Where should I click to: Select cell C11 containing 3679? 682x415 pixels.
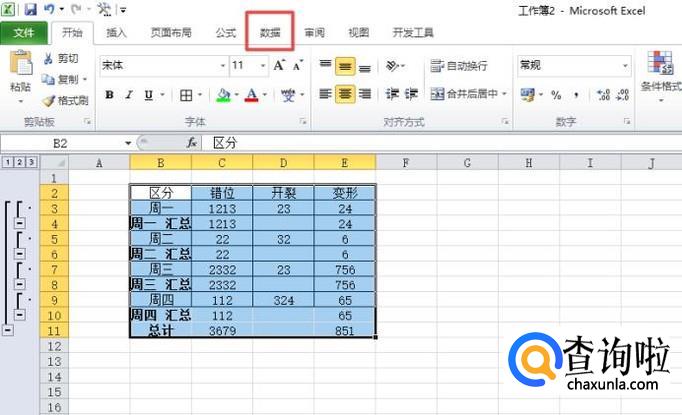(x=222, y=331)
